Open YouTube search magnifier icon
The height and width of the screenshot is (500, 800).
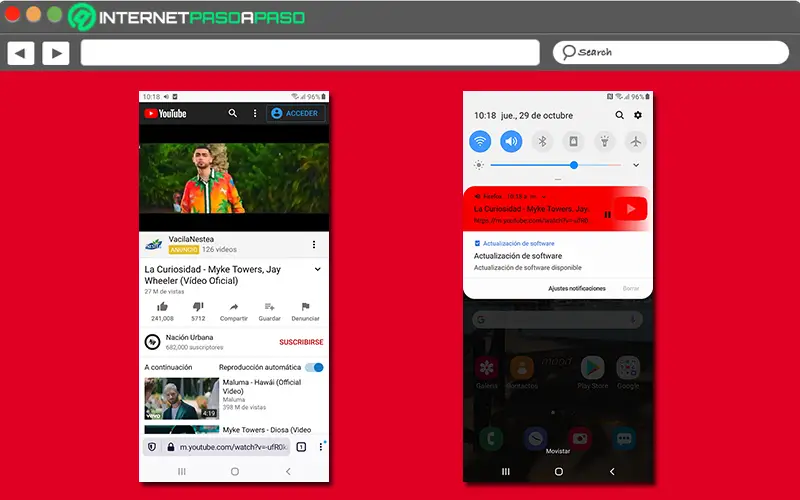[233, 113]
